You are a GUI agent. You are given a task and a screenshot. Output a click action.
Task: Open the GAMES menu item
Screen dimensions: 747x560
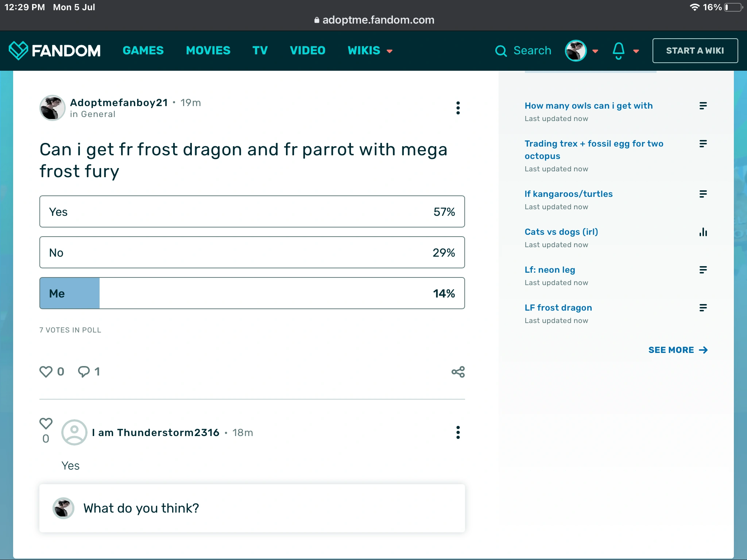point(143,50)
